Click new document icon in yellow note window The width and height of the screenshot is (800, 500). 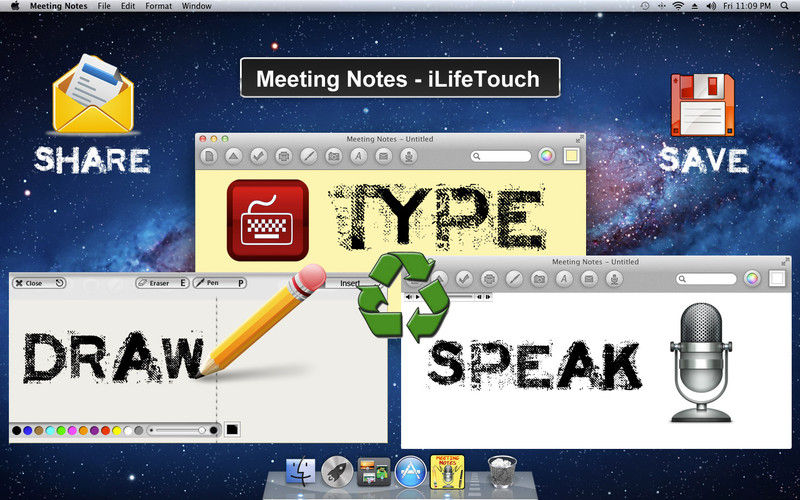click(209, 156)
